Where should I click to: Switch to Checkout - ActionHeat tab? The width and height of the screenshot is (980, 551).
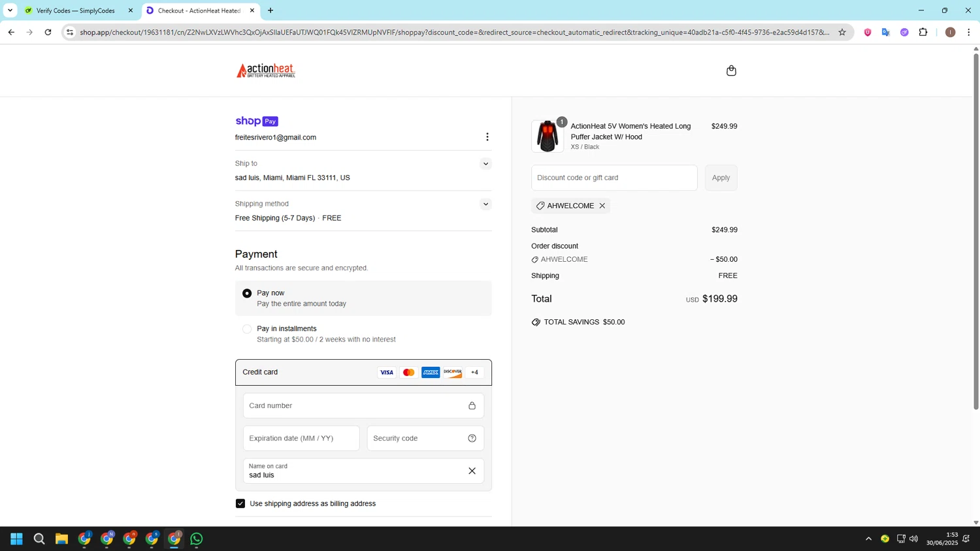click(x=201, y=10)
